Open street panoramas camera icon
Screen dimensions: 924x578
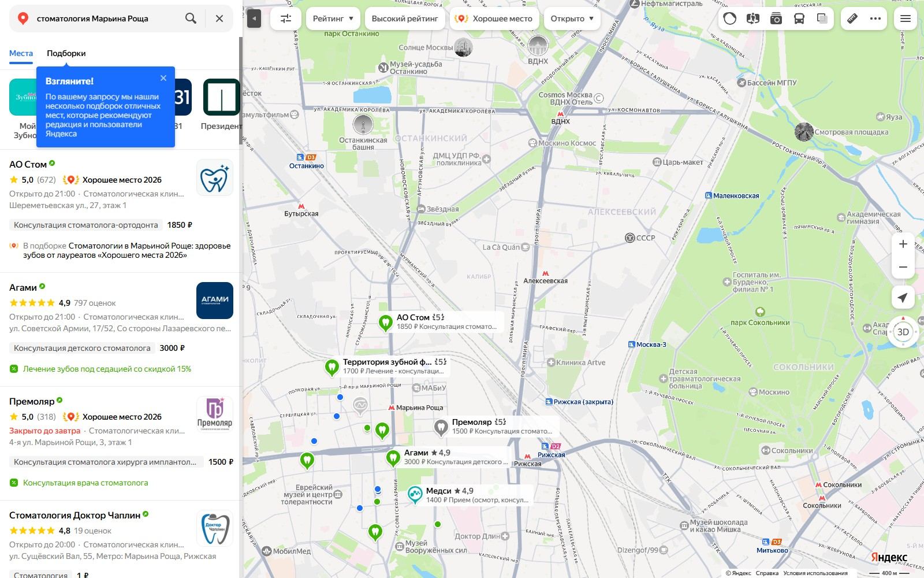(x=776, y=18)
